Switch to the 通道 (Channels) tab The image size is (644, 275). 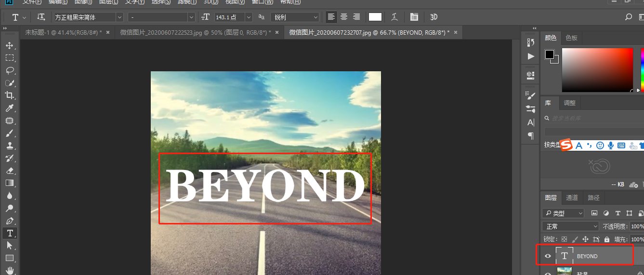[572, 197]
